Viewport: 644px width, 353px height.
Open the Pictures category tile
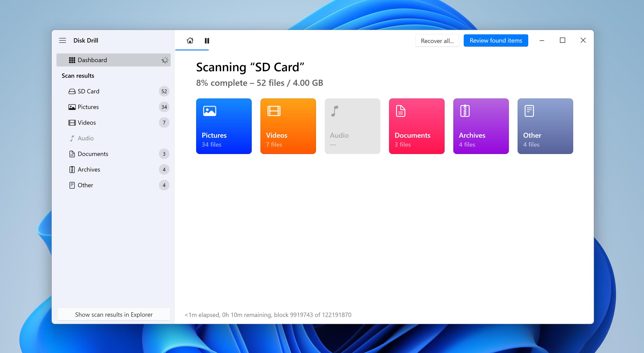[224, 126]
